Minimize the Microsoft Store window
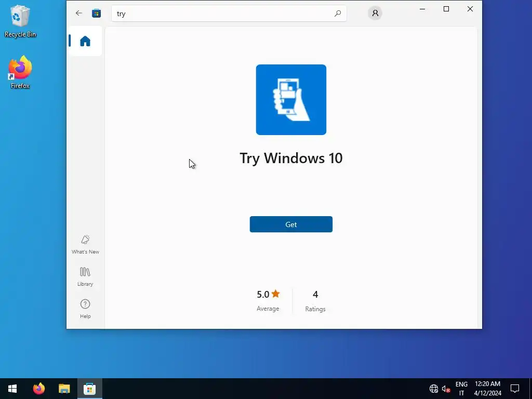 422,9
